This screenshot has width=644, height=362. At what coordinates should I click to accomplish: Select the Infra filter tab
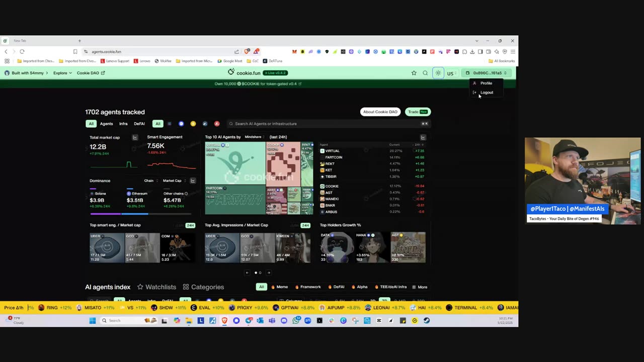pyautogui.click(x=123, y=124)
